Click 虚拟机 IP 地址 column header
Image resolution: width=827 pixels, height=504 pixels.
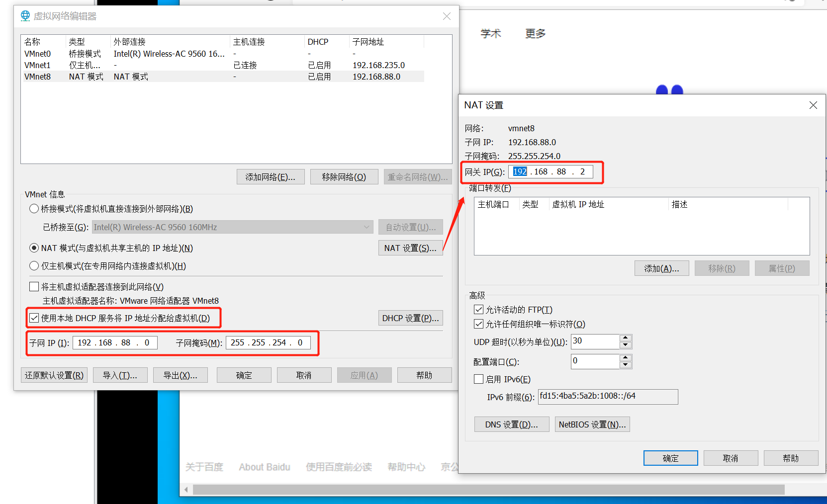coord(609,204)
